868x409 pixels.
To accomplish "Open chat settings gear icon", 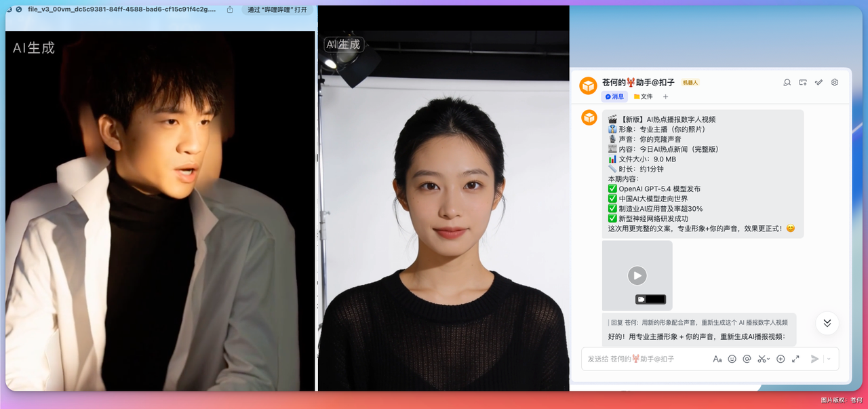I will click(835, 82).
